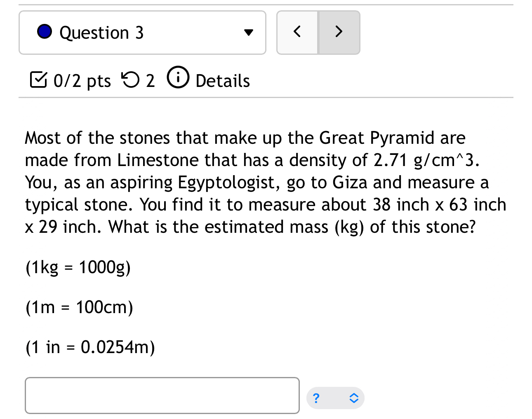Click the retry attempts icon showing 2

131,80
